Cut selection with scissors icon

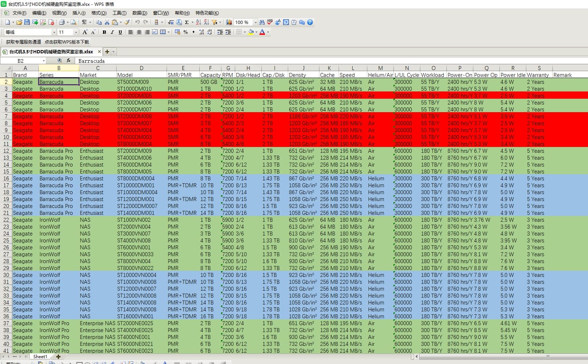point(107,22)
